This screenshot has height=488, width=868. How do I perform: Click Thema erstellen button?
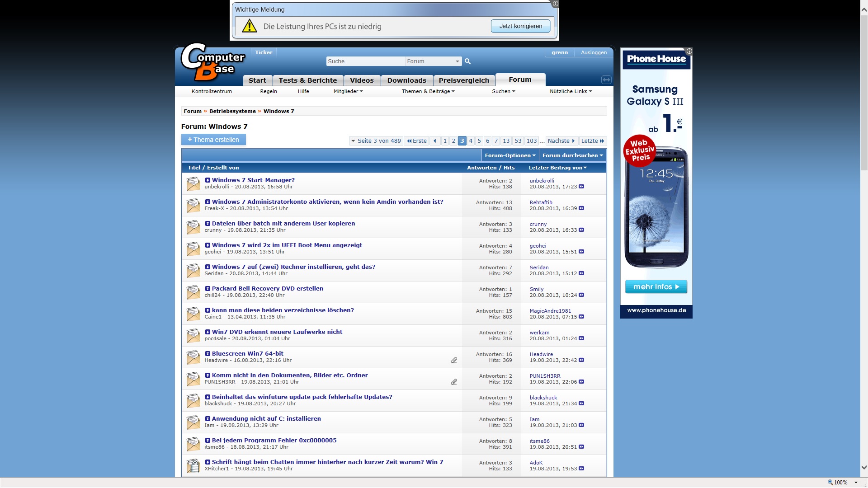(213, 140)
